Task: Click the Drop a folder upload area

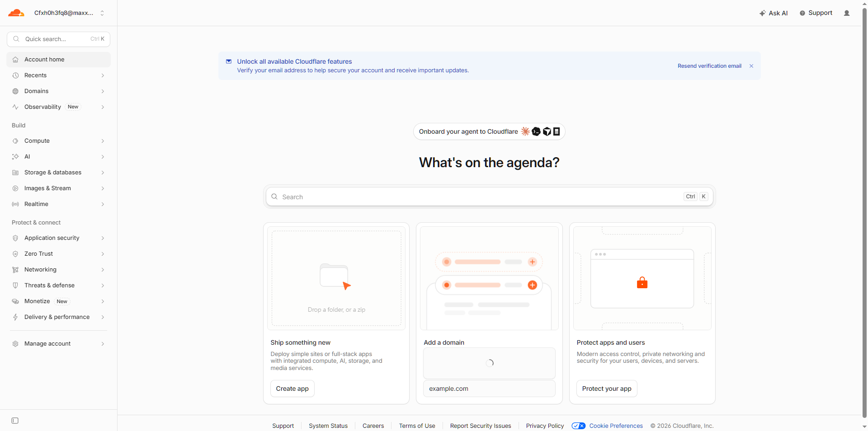Action: coord(336,278)
